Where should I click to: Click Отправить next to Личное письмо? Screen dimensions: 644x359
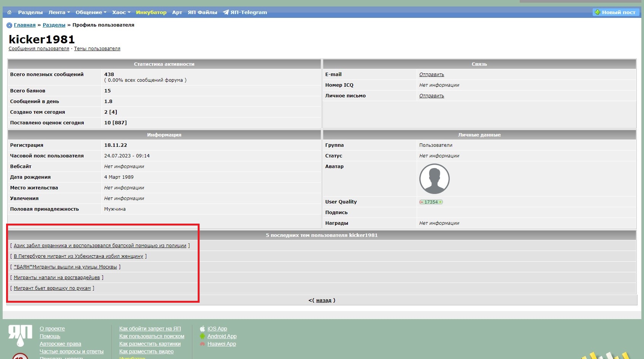[431, 96]
